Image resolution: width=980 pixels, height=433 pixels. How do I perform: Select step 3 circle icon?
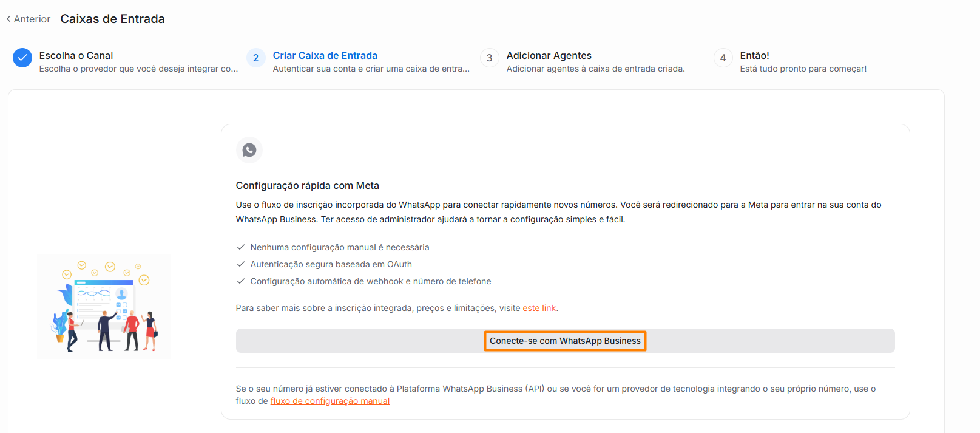490,58
